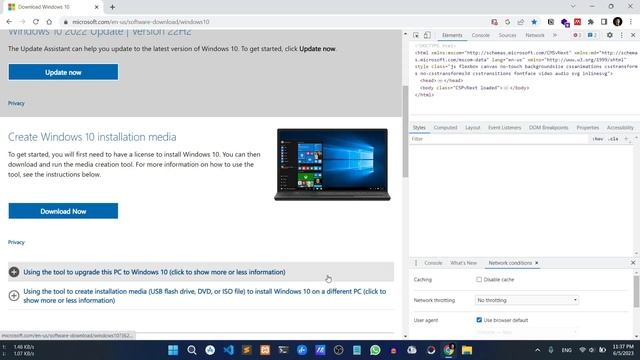
Task: Open the drawer three-dot menu beside Console
Action: 416,263
